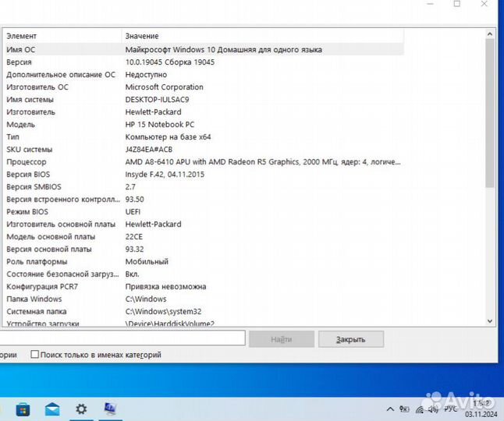Click the РУС language indicator

(x=451, y=408)
